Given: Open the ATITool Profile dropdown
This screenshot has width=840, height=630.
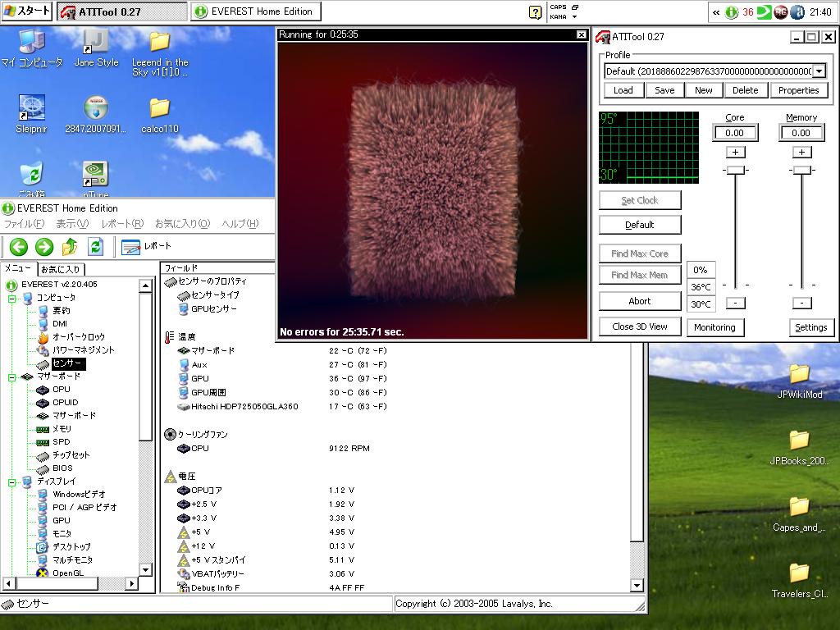Looking at the screenshot, I should point(818,71).
